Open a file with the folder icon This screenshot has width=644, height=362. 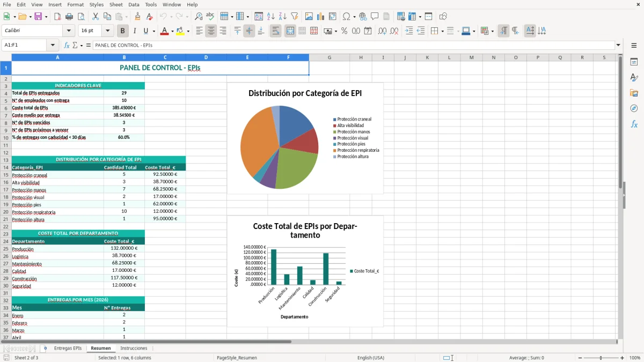(21, 17)
